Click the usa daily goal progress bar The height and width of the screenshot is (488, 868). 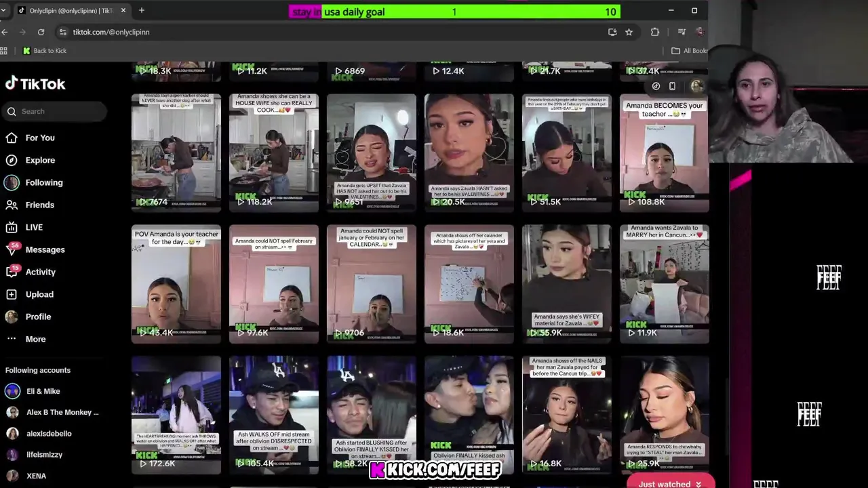(454, 12)
